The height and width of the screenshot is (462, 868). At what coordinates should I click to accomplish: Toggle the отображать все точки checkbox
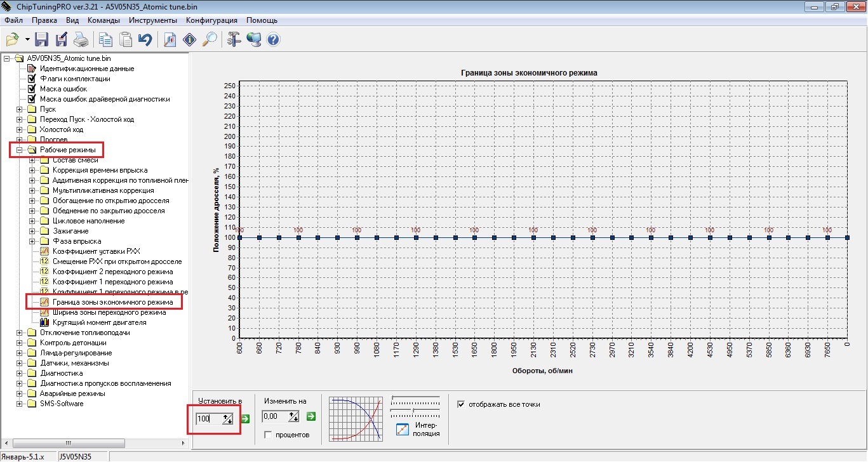(x=461, y=404)
